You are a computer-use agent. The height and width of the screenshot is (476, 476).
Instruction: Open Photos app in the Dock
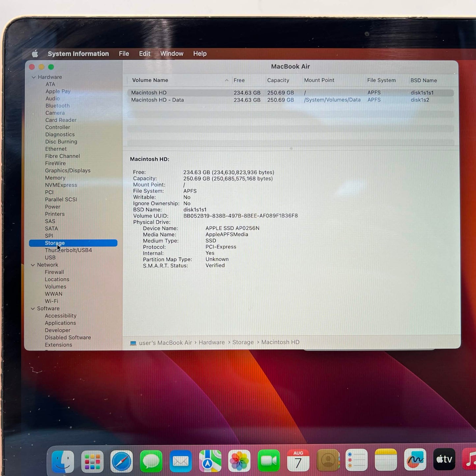[239, 461]
